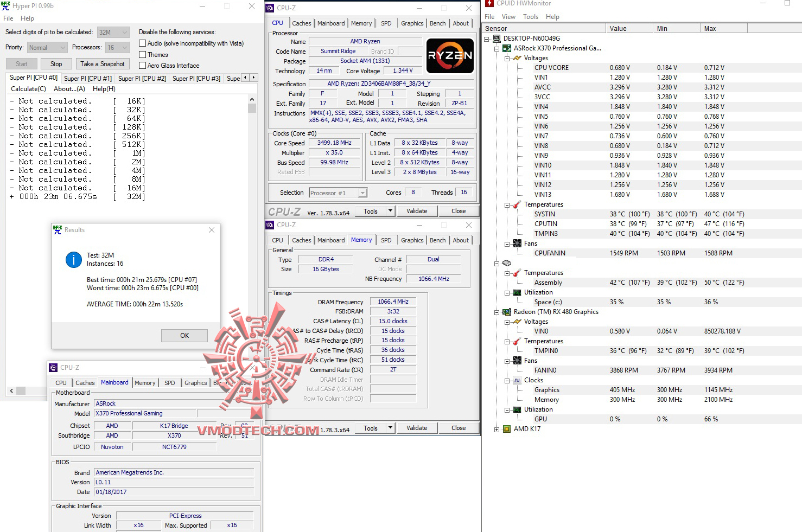Select the ASRock X370 motherboard icon
This screenshot has width=802, height=532.
tap(507, 48)
